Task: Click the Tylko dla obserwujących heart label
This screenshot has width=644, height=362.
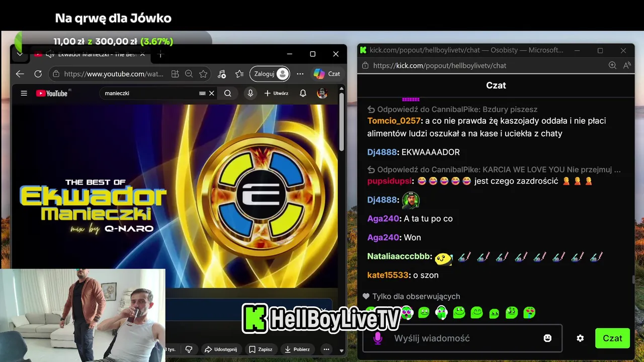Action: click(412, 296)
